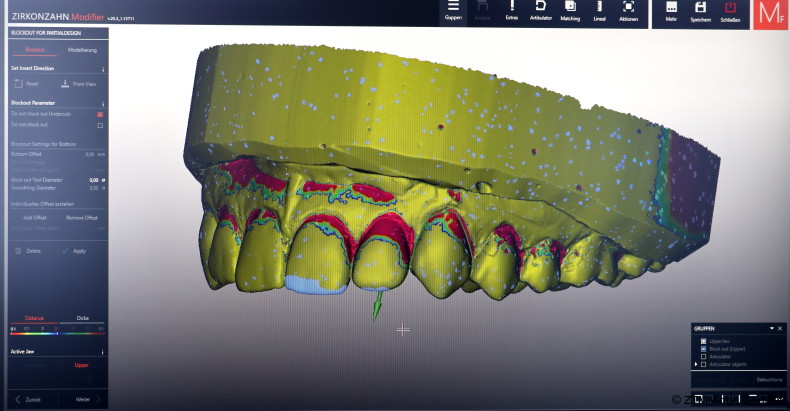
Task: Expand the Articulator objects tree node
Action: tap(696, 364)
